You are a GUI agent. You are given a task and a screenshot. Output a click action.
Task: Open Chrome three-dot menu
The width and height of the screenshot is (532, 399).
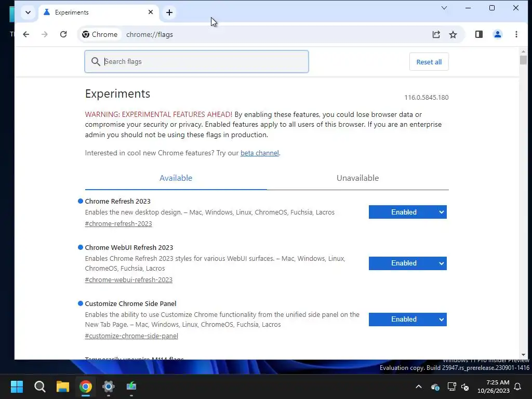516,34
